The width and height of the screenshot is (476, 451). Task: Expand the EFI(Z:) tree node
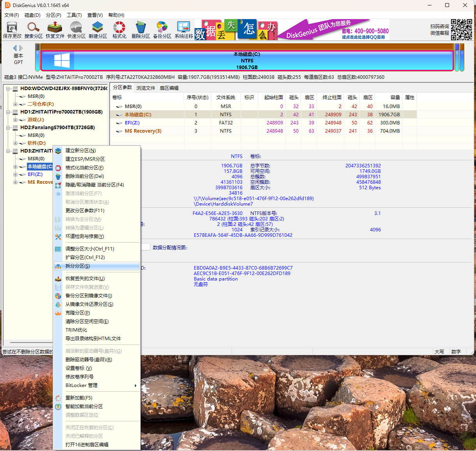pos(15,174)
